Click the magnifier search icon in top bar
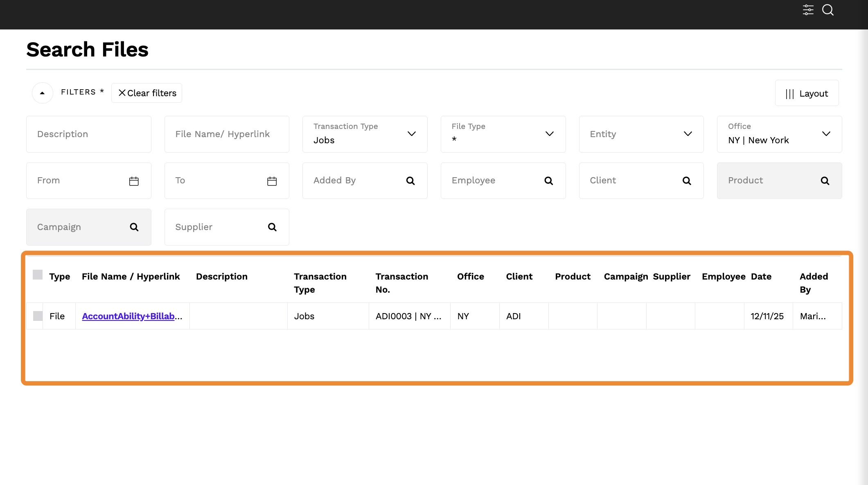 click(828, 10)
